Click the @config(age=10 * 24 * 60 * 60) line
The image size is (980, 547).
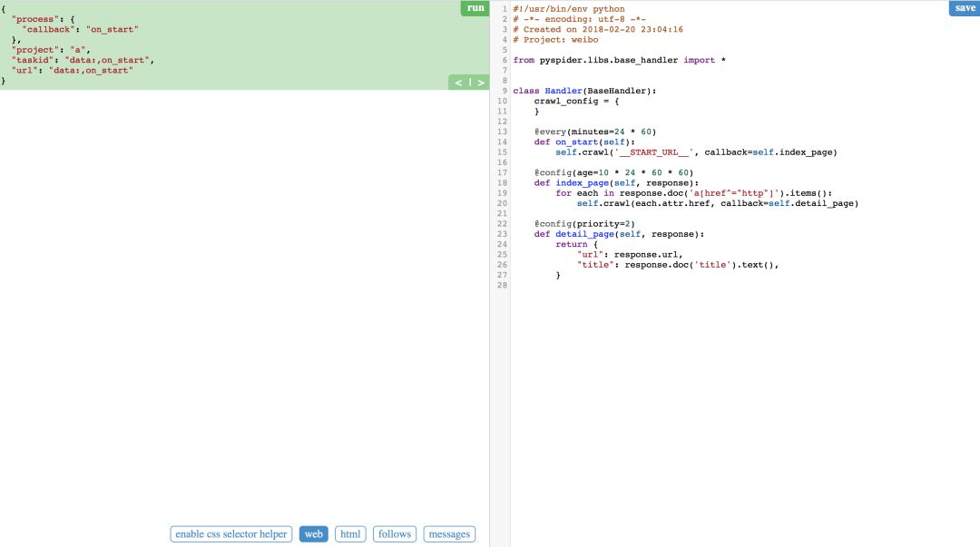pyautogui.click(x=613, y=172)
